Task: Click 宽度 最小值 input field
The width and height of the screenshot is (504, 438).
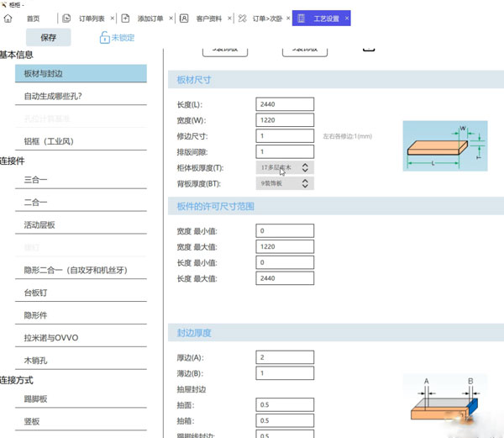Action: [x=285, y=230]
